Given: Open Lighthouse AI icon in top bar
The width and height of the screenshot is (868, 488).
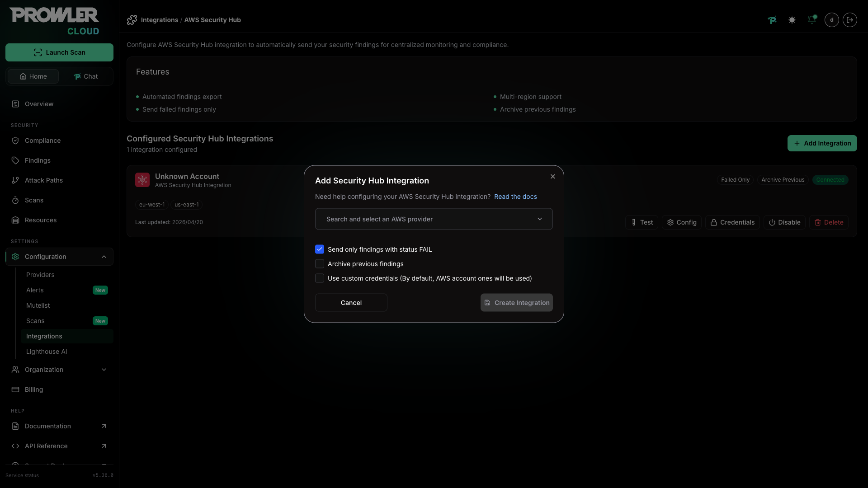Looking at the screenshot, I should (772, 20).
